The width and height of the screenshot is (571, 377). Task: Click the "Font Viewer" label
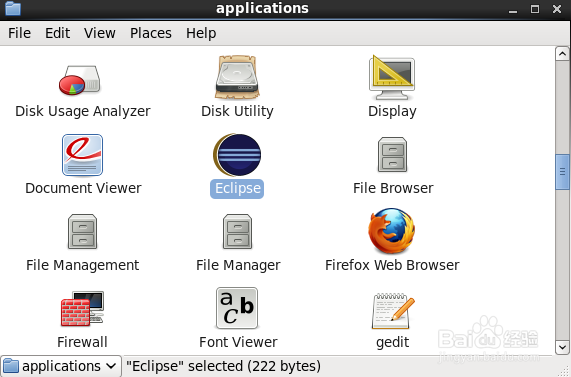(x=238, y=342)
